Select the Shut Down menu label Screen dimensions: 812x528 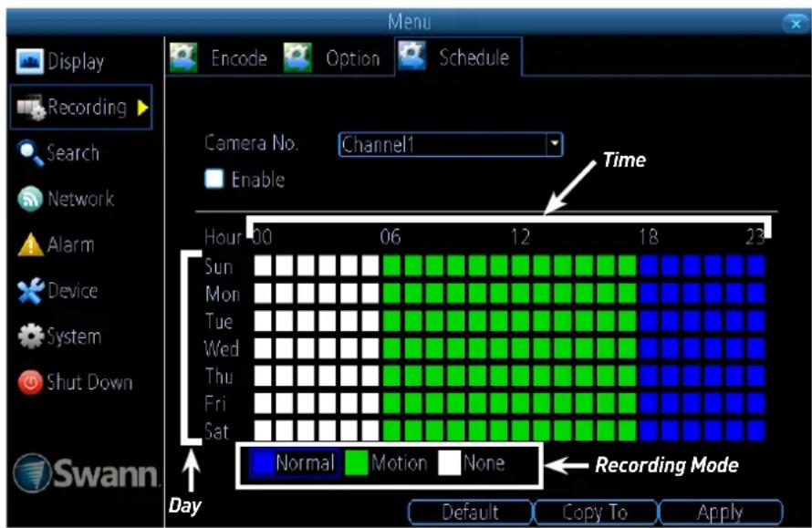pos(89,382)
